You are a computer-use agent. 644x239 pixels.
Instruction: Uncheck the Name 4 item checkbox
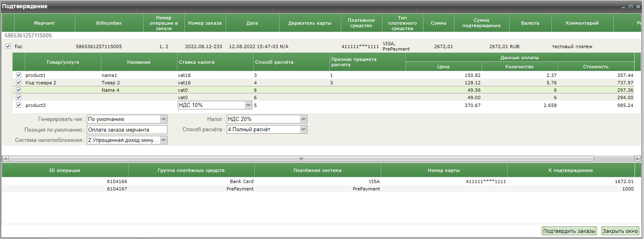(19, 90)
